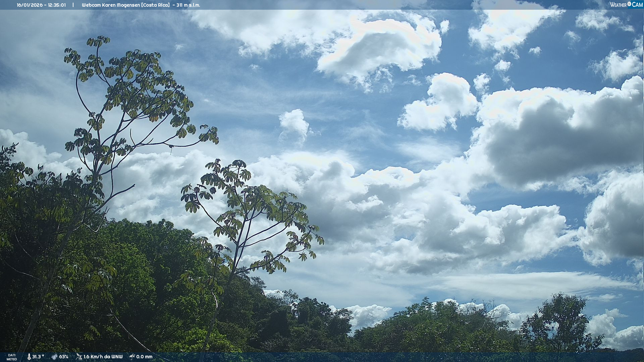
Task: Click the wind anemometer icon
Action: click(79, 357)
